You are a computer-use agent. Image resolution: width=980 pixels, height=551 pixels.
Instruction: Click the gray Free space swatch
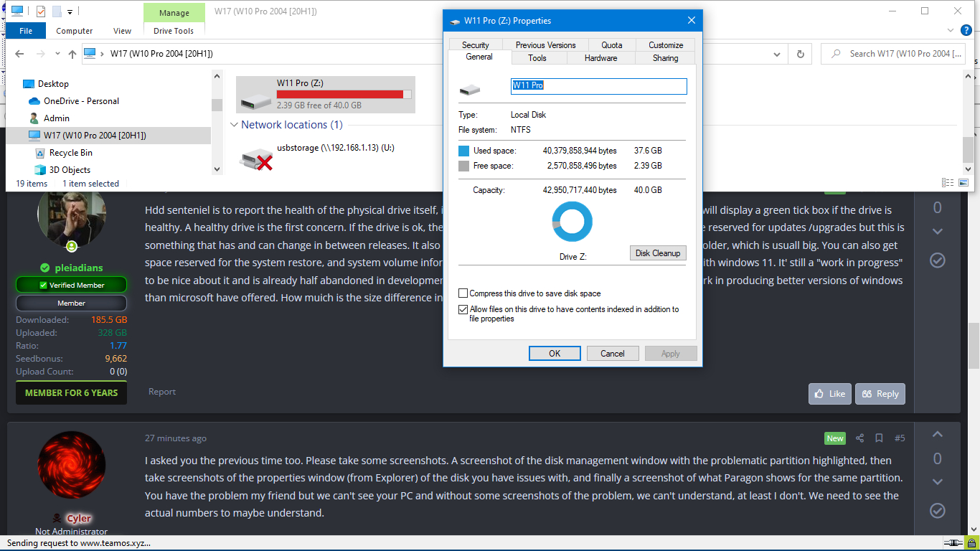tap(463, 166)
